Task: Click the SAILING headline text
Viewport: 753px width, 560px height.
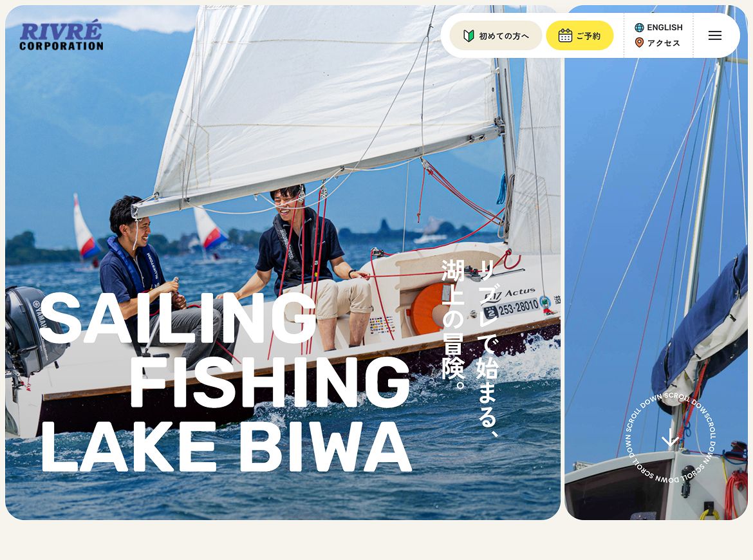Action: point(179,317)
